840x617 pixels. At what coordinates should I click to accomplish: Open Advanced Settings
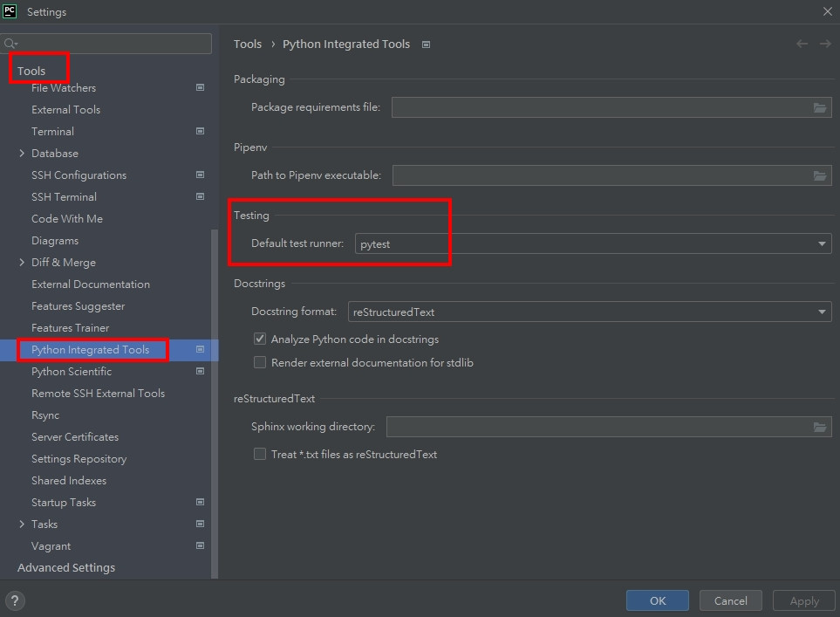coord(66,567)
